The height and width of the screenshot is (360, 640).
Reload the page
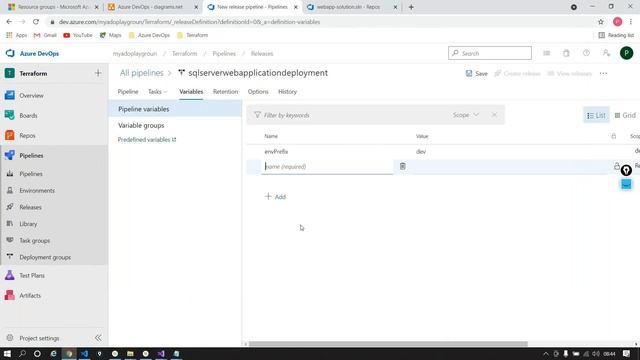(36, 22)
